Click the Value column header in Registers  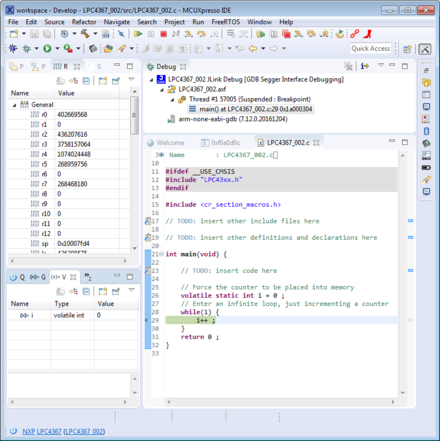[x=87, y=93]
